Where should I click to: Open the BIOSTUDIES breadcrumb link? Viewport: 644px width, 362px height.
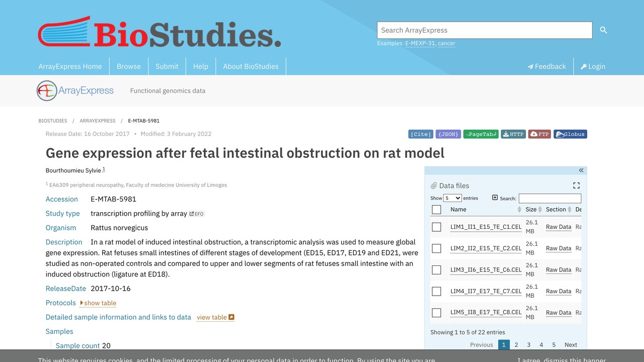pyautogui.click(x=53, y=121)
